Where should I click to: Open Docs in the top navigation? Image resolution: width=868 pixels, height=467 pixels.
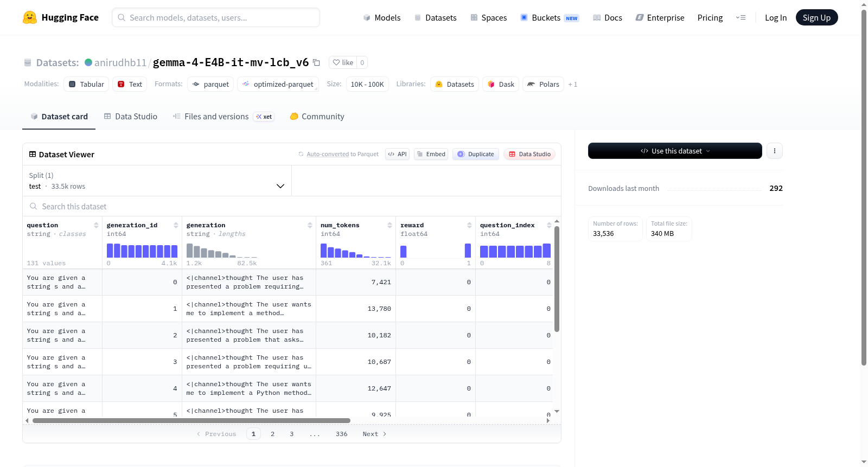(608, 17)
